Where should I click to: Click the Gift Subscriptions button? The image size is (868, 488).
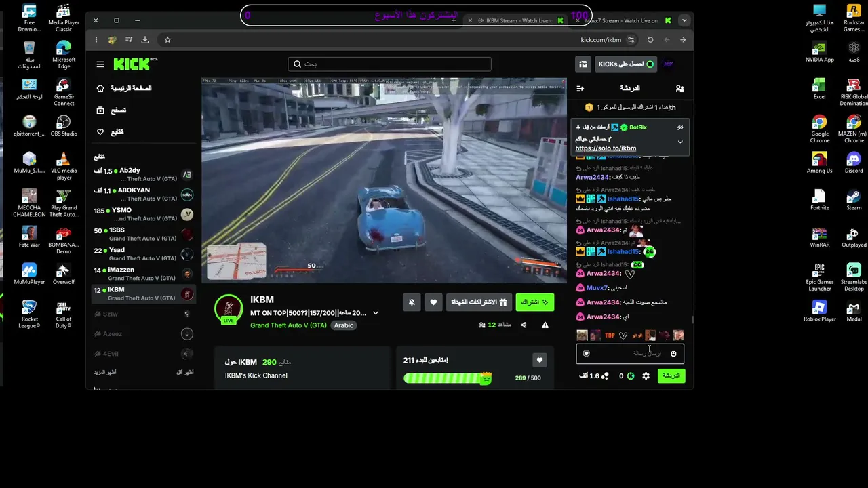tap(479, 302)
